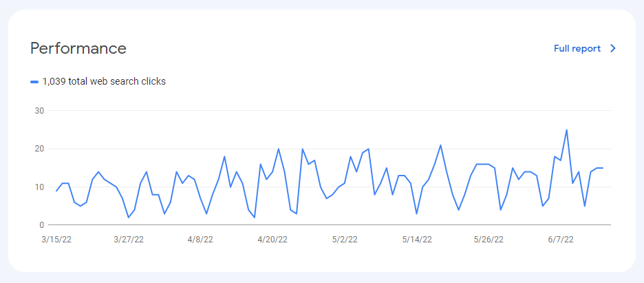Screen dimensions: 644x283
Task: Click the 3/27/22 x-axis date label
Action: point(129,240)
